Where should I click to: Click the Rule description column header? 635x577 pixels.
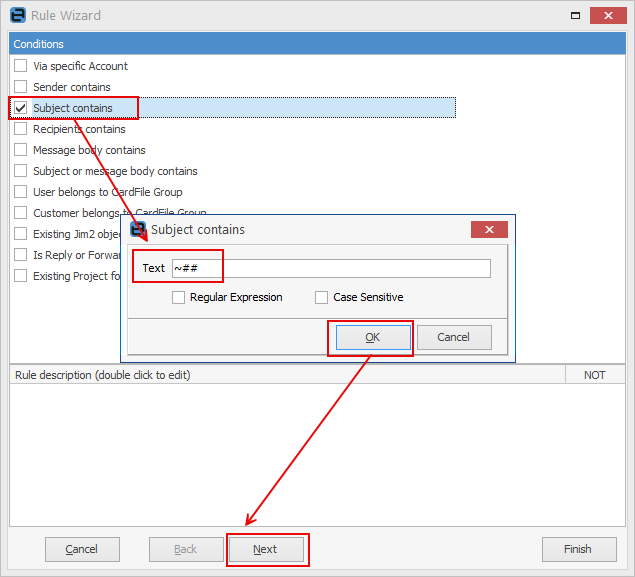pyautogui.click(x=287, y=375)
